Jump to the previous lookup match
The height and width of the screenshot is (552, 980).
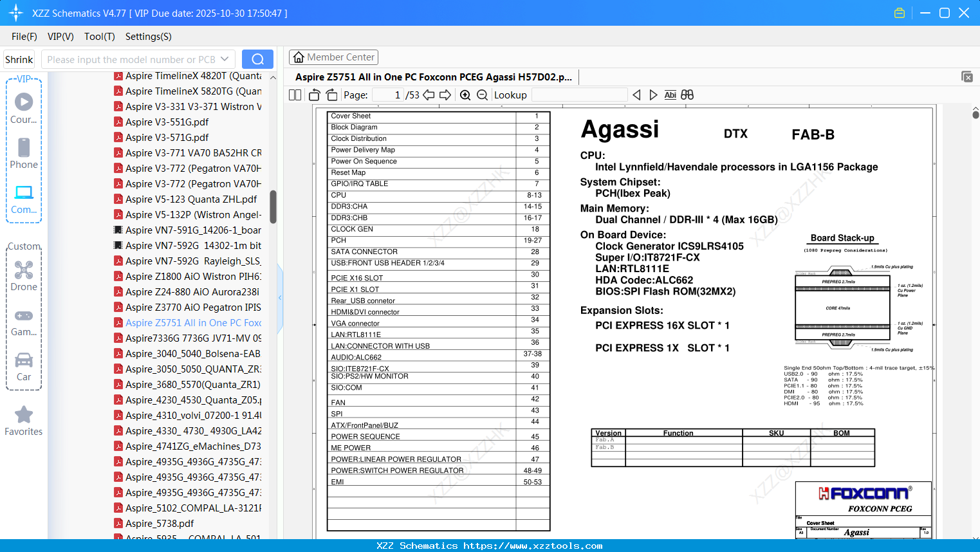(636, 95)
